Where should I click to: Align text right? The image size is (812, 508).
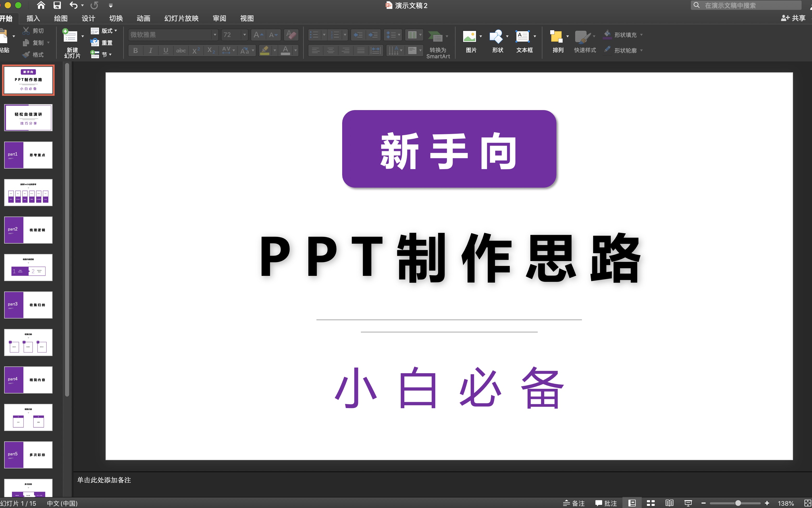pyautogui.click(x=346, y=50)
